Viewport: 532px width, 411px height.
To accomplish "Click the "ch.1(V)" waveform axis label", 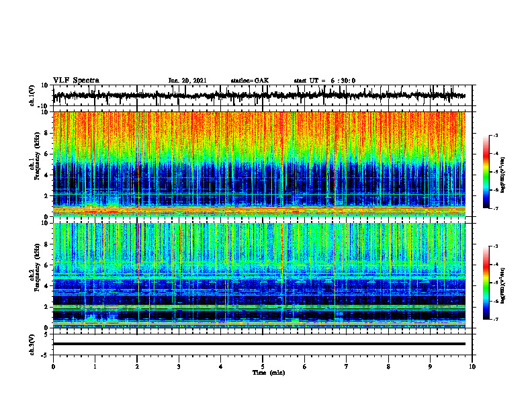I will 32,96.
